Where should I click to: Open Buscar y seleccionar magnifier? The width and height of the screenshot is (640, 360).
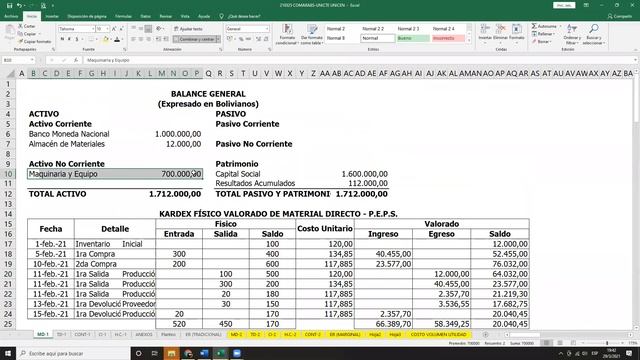(x=594, y=34)
